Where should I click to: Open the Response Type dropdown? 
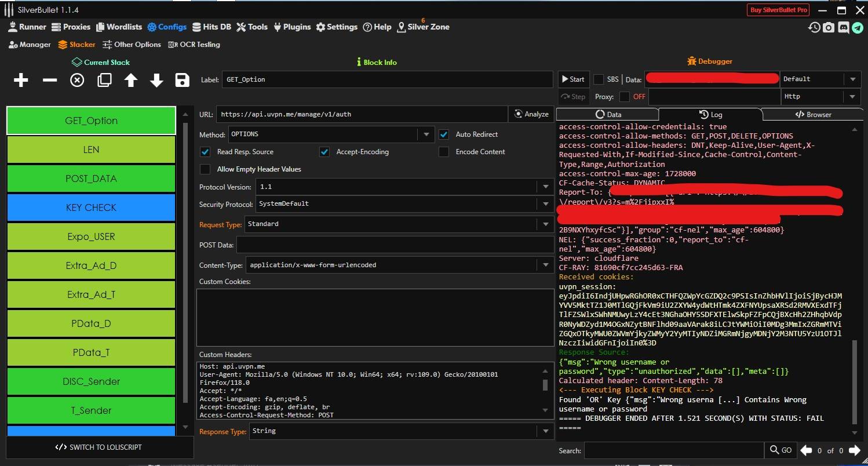pyautogui.click(x=401, y=431)
